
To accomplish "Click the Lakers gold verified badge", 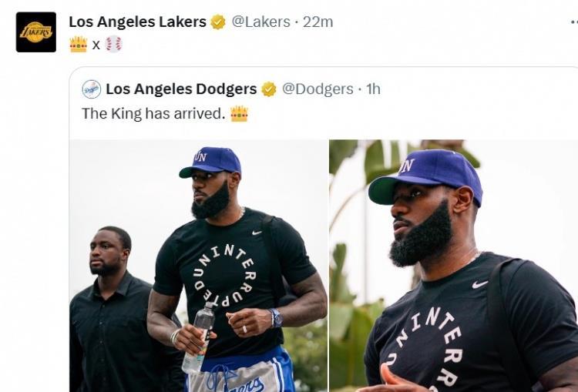I will click(x=218, y=22).
